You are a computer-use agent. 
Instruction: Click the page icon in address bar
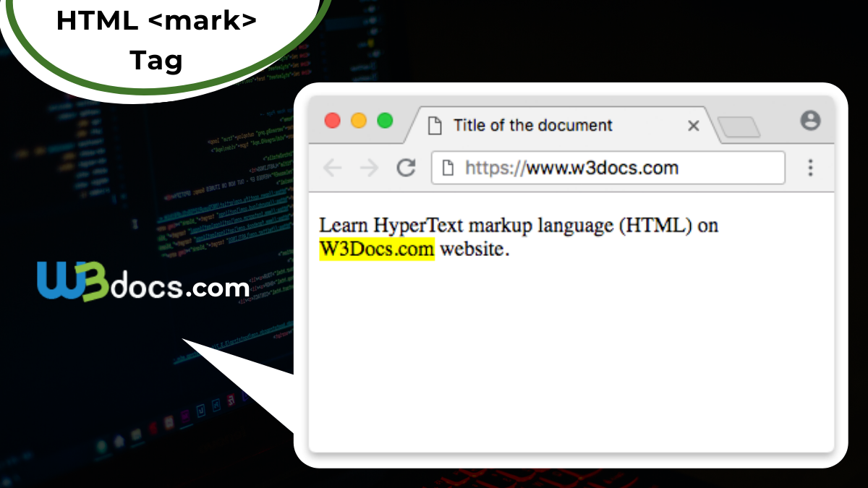(448, 168)
